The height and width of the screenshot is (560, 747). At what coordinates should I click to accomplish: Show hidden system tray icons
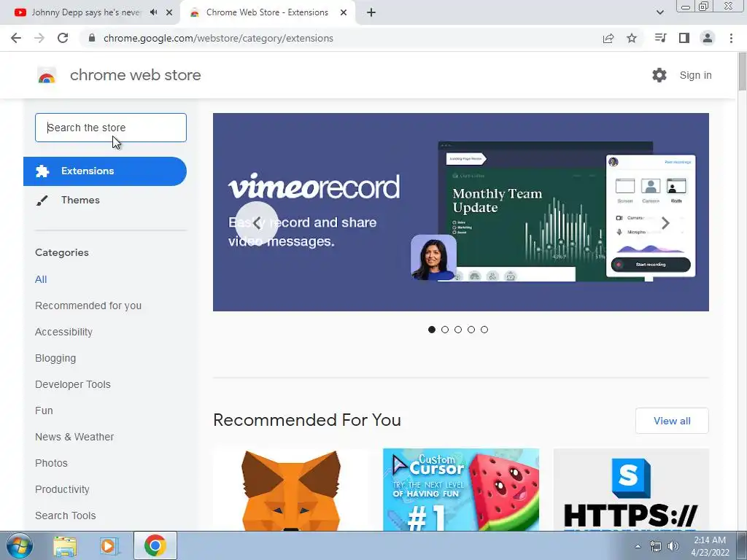(x=638, y=546)
